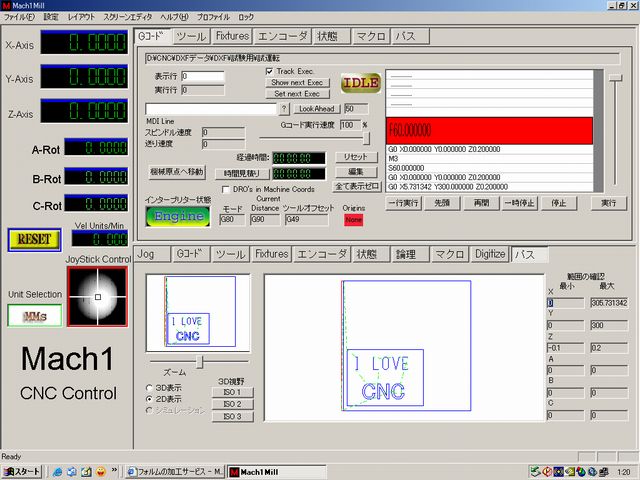Select G-code line M3

pyautogui.click(x=489, y=159)
